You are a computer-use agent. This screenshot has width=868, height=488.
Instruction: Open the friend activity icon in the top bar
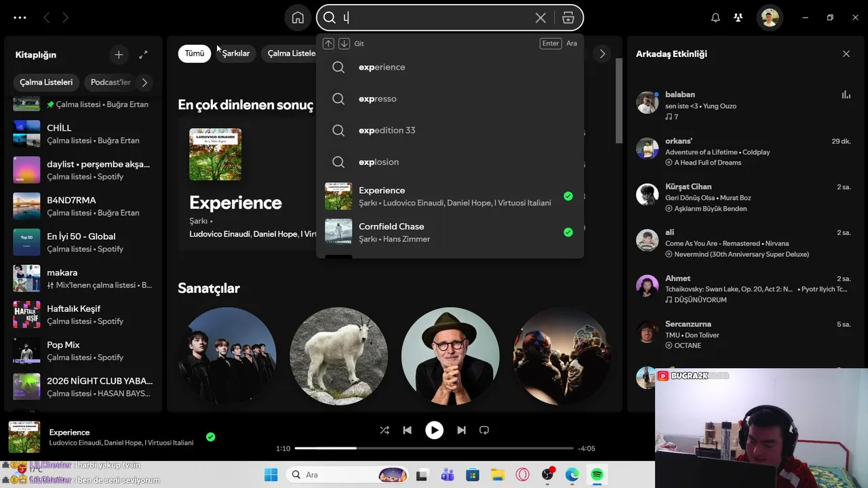738,18
